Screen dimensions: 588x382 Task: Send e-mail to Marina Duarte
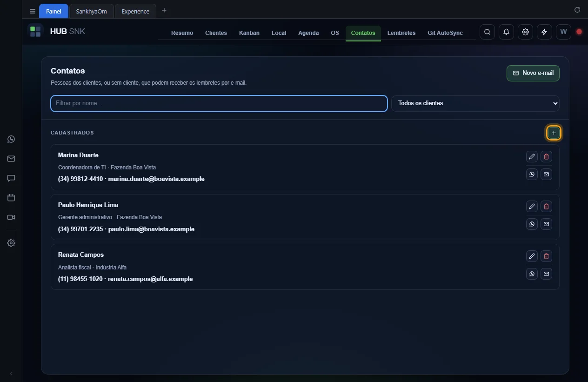click(546, 174)
